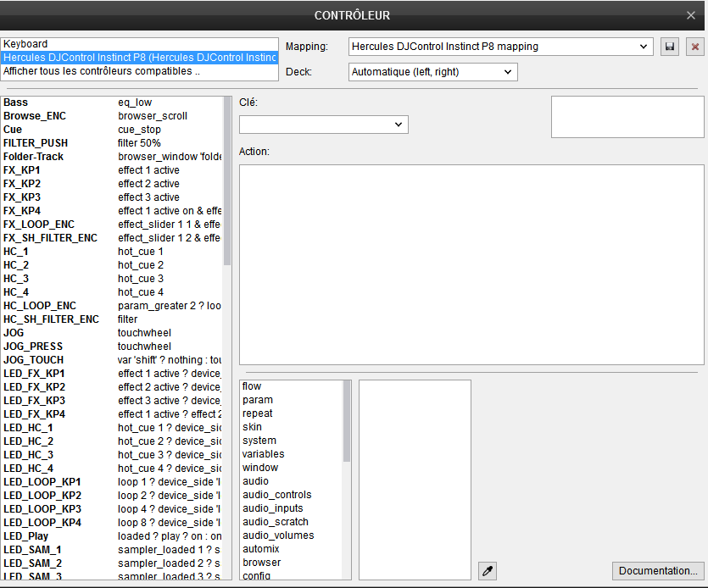Select the LED_LOOP_KP4 key row
This screenshot has width=708, height=588.
click(113, 522)
